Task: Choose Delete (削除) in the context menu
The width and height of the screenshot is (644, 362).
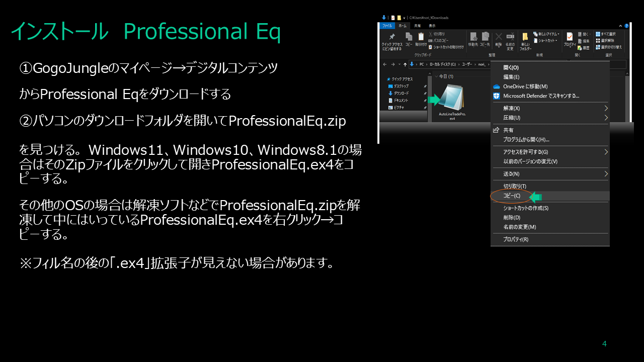Action: click(x=550, y=218)
